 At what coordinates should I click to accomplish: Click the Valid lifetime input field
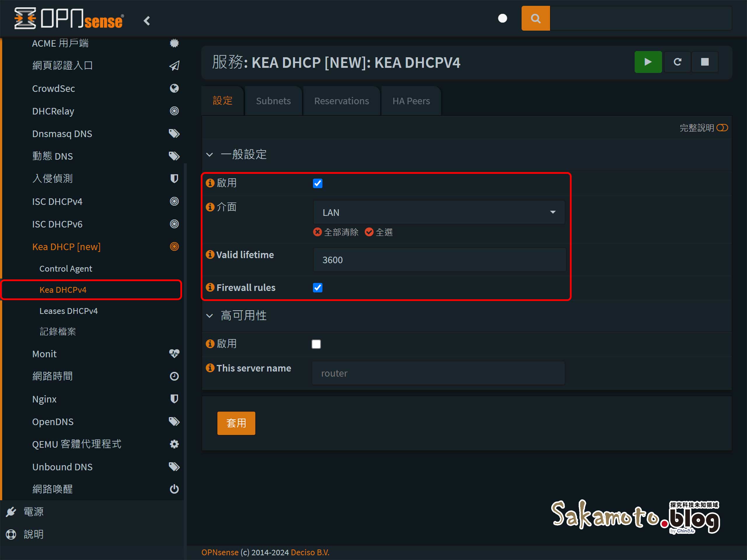[439, 260]
